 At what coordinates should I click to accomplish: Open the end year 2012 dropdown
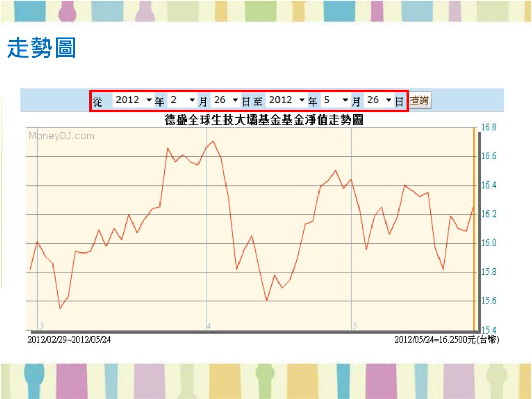287,100
